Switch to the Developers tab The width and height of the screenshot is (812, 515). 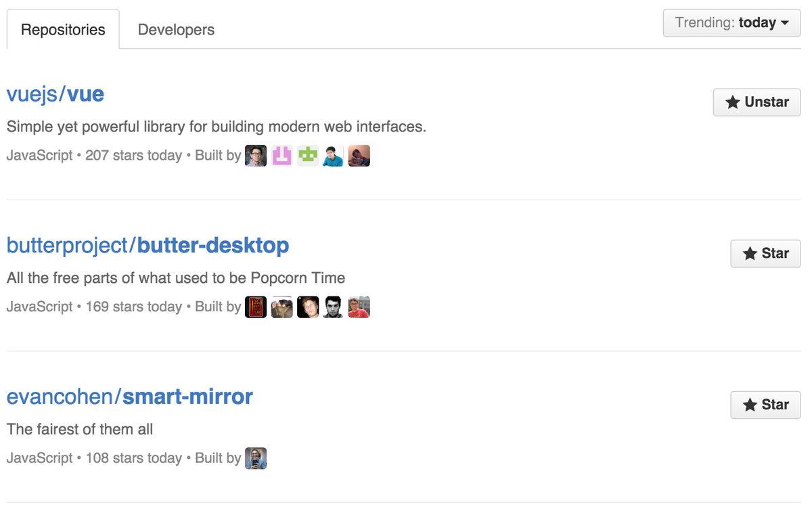(x=176, y=29)
